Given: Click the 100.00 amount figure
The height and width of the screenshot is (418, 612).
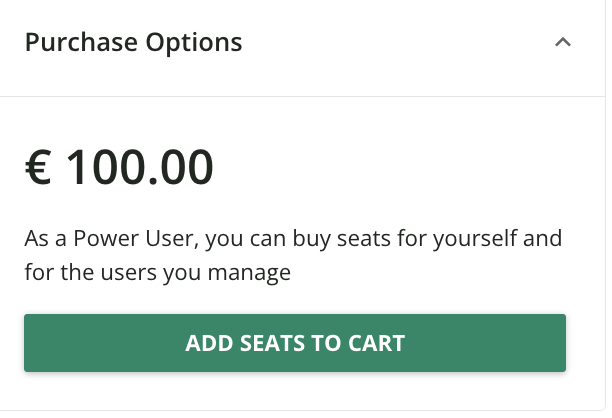Looking at the screenshot, I should pyautogui.click(x=139, y=167).
